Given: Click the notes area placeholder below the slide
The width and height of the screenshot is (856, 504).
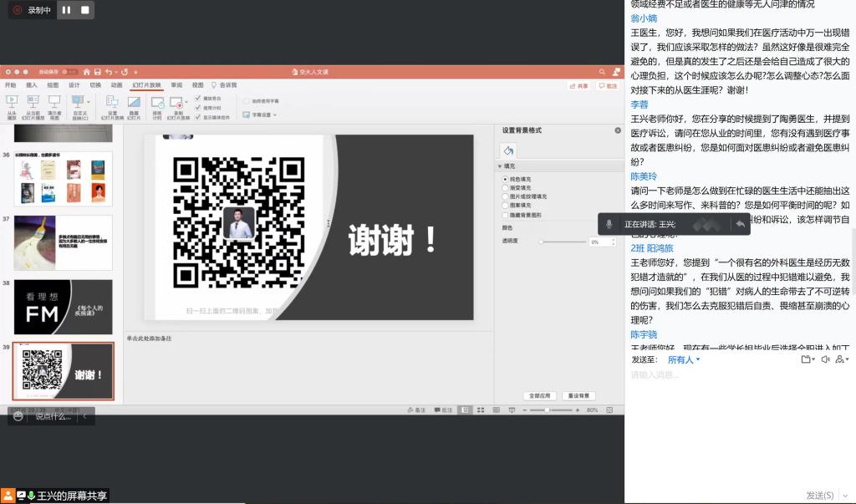Looking at the screenshot, I should point(149,339).
